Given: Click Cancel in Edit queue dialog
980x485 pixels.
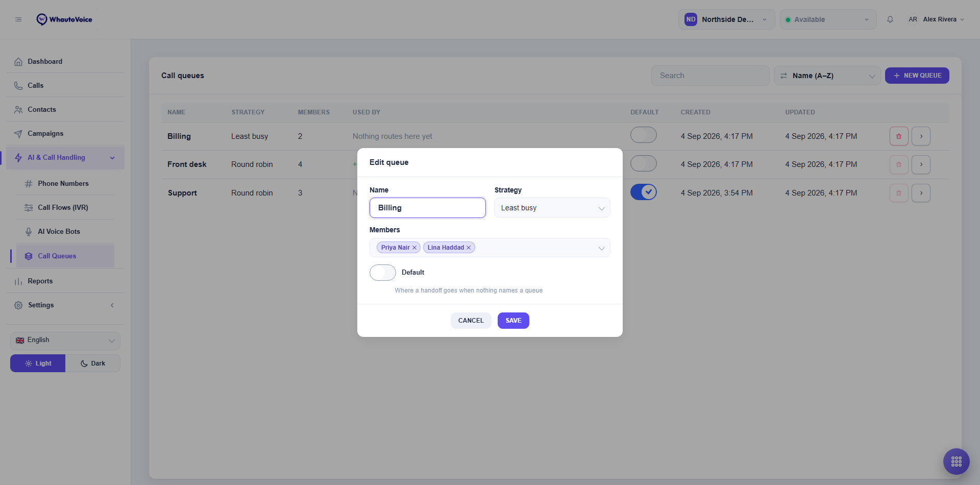Looking at the screenshot, I should coord(471,321).
